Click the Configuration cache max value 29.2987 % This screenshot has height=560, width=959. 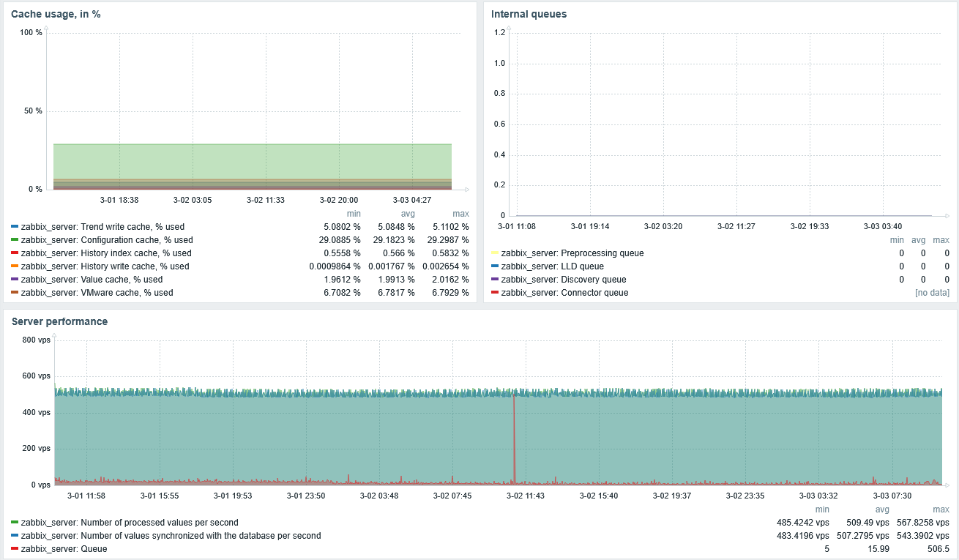click(446, 240)
